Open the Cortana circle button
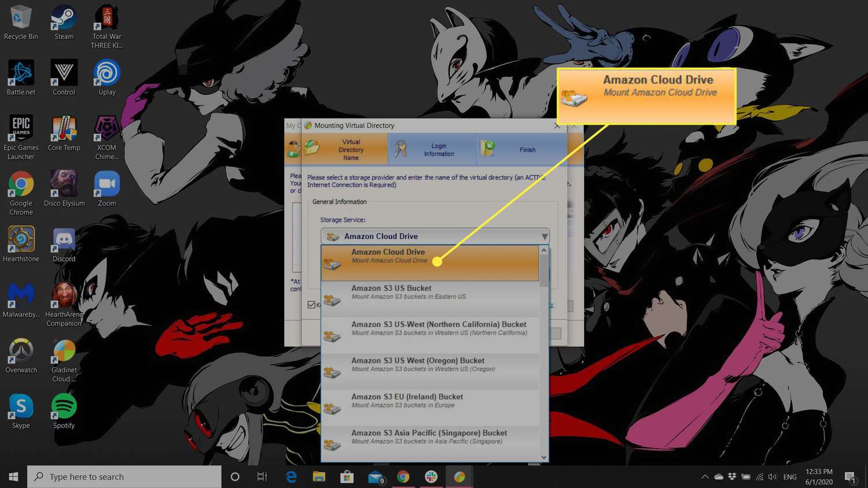The width and height of the screenshot is (868, 488). [x=235, y=476]
